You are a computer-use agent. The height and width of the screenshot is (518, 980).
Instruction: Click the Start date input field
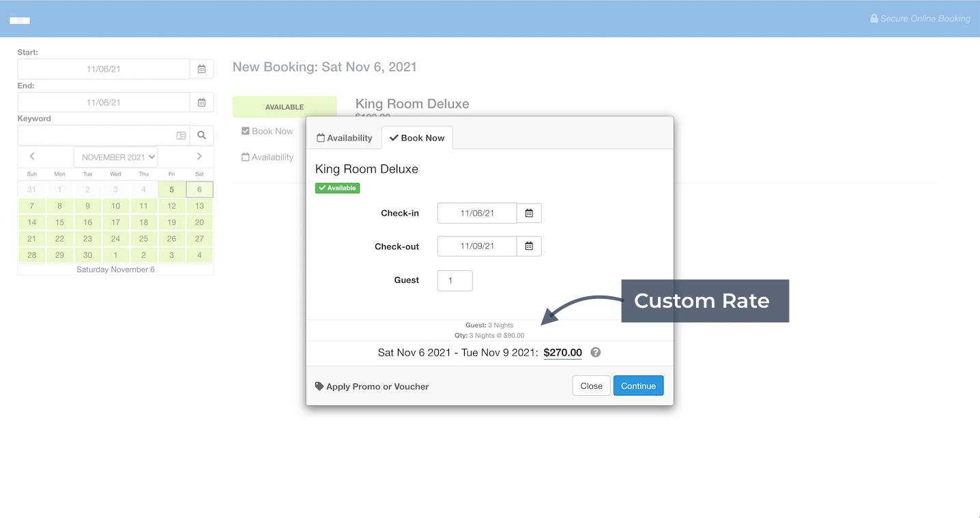click(x=104, y=69)
